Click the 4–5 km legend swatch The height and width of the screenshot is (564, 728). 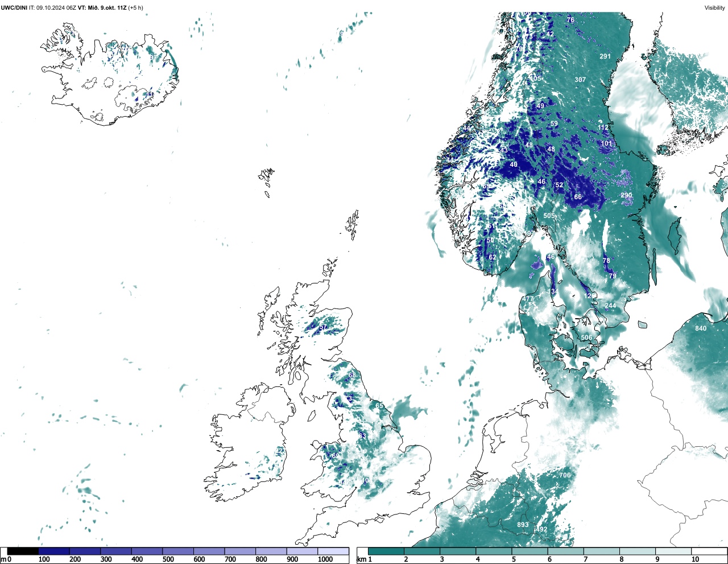tap(494, 551)
